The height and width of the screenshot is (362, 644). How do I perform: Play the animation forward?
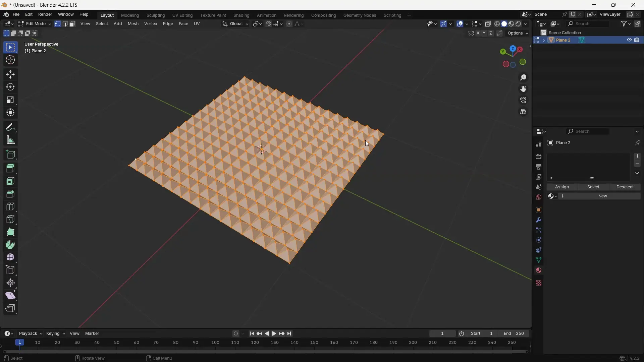274,334
